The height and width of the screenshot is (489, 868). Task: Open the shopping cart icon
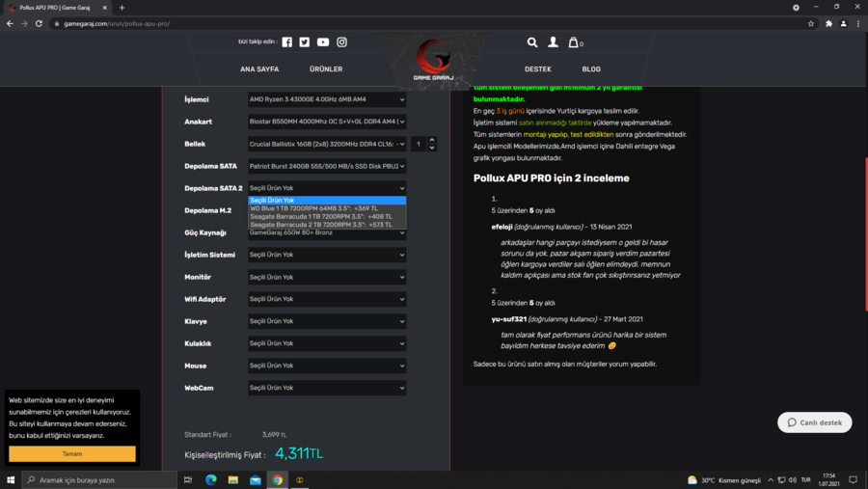tap(574, 42)
